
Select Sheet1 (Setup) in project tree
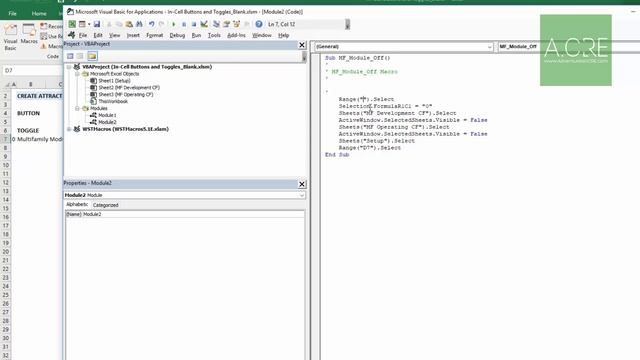tap(114, 81)
